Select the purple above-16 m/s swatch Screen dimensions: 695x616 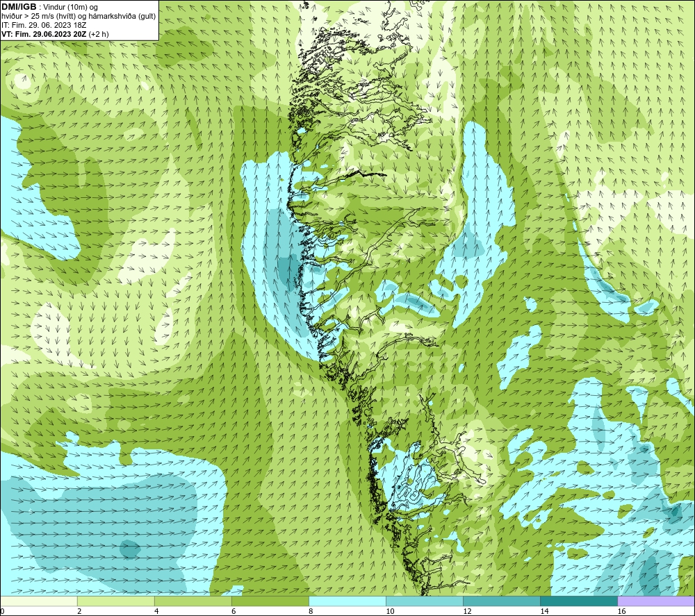tap(656, 601)
